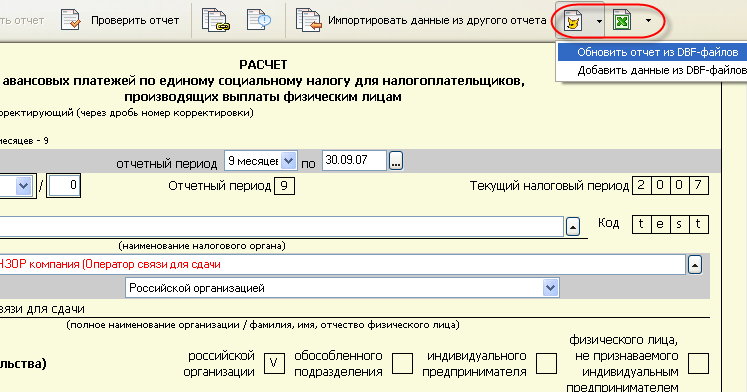Expand the company name field arrow button
Screen dimensions: 747x392
coord(695,265)
